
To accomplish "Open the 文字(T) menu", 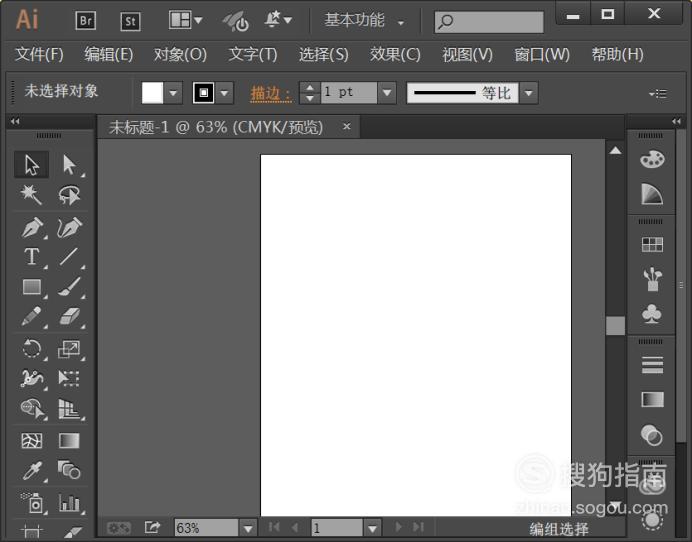I will (253, 54).
